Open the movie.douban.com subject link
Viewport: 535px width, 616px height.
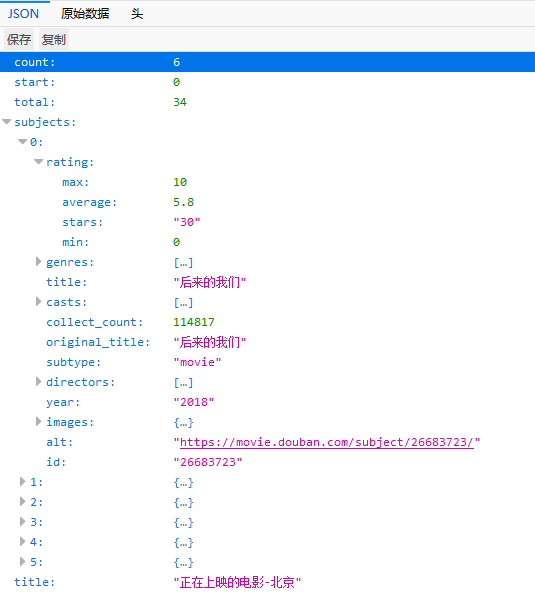pos(327,442)
